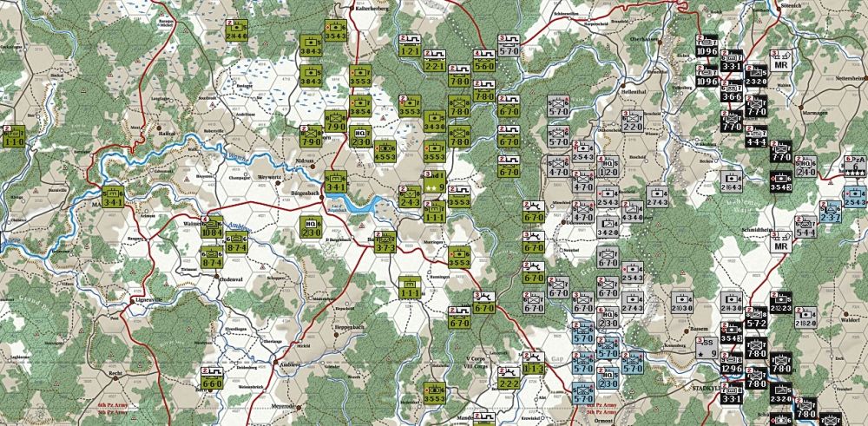Screen dimensions: 868x426
Task: Pick the black 4-4-4 counter
Action: (756, 136)
